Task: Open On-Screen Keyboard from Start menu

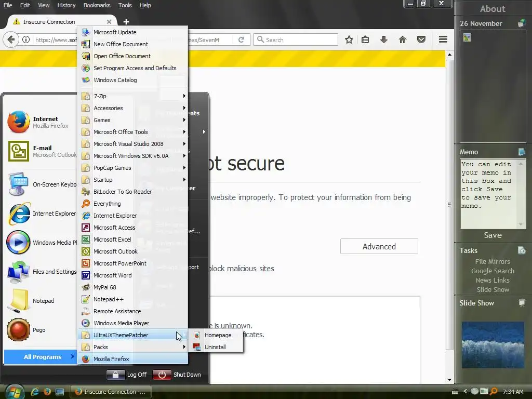Action: [x=41, y=184]
